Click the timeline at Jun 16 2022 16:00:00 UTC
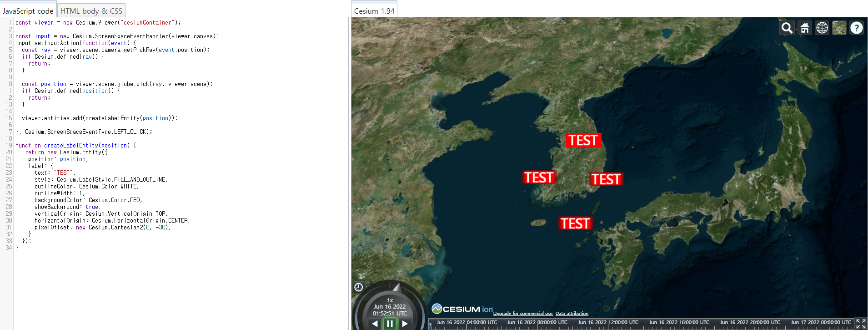This screenshot has height=330, width=868. [679, 322]
